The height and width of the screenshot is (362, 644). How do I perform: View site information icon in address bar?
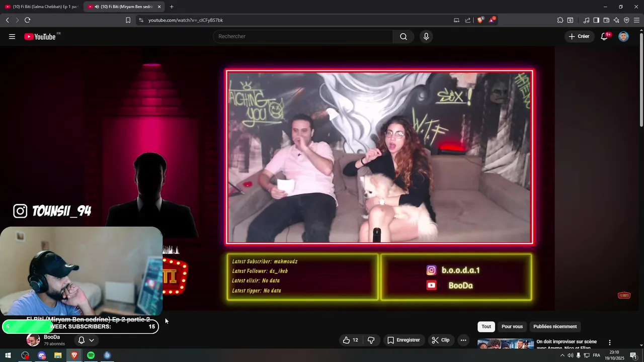coord(141,20)
